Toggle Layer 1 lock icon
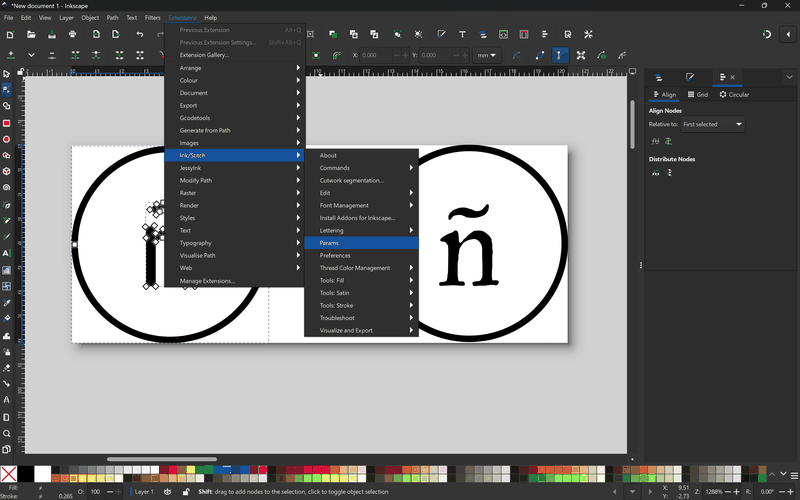Screen dimensions: 800x500 (186, 492)
